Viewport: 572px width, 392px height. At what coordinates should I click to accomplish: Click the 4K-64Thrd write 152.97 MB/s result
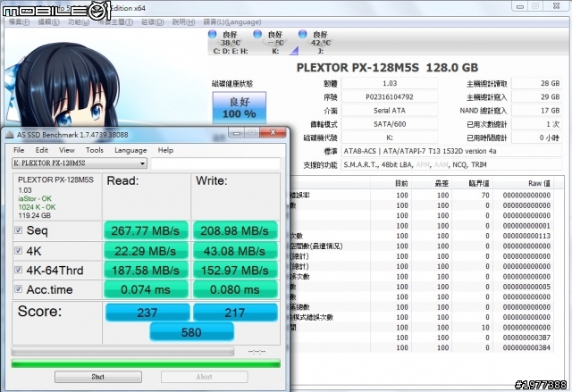tap(235, 271)
